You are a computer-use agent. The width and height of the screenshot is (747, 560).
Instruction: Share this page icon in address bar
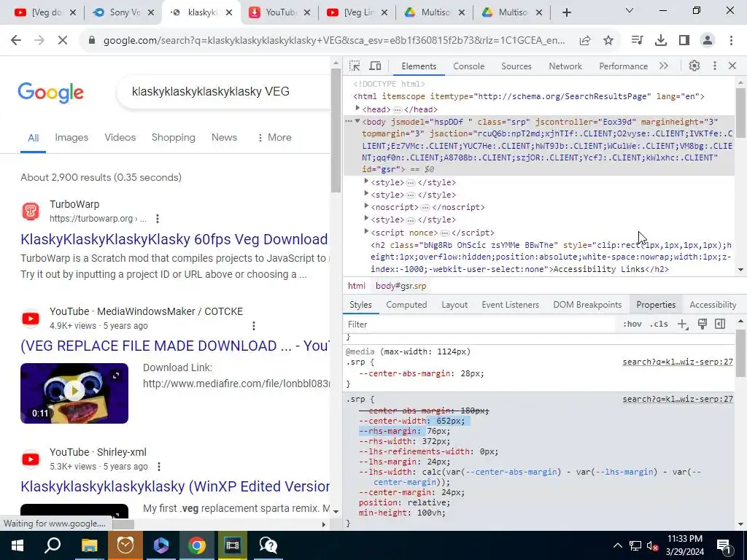pos(585,41)
